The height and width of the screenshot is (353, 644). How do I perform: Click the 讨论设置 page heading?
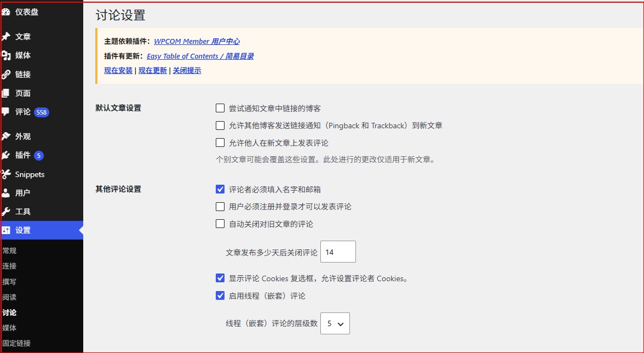120,15
